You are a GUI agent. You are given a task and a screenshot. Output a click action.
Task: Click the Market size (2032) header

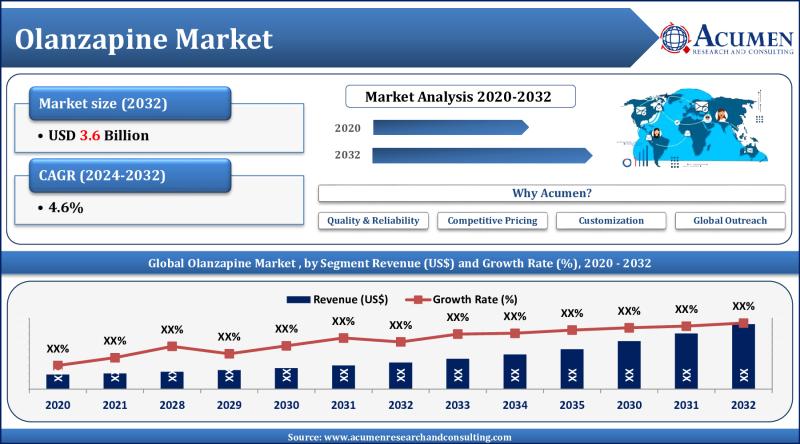click(x=130, y=104)
